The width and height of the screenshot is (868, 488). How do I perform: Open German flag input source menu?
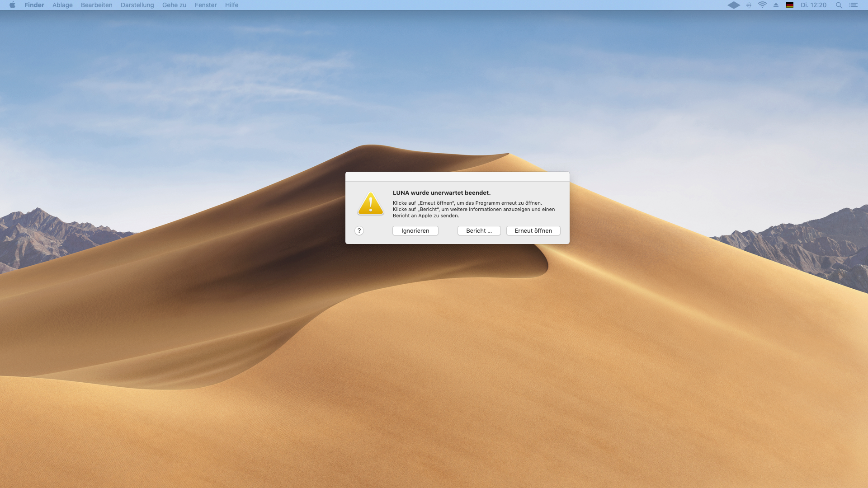(790, 5)
